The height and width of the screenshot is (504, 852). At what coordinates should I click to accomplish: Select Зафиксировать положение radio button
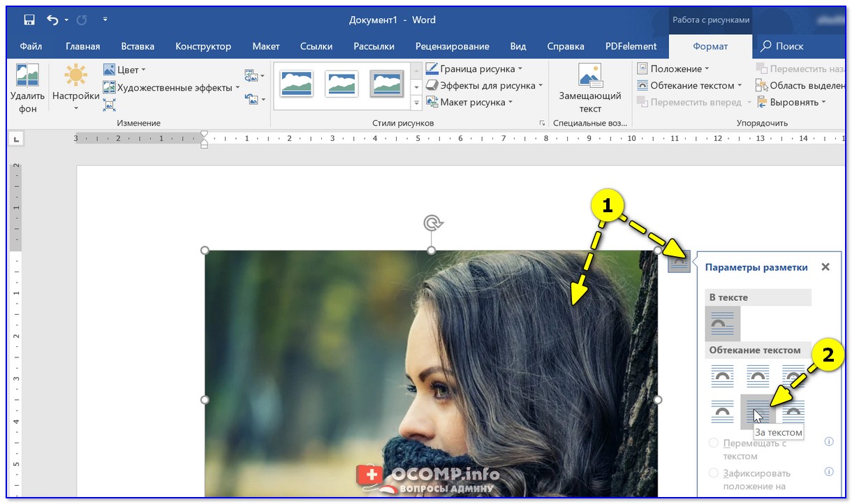tap(714, 473)
